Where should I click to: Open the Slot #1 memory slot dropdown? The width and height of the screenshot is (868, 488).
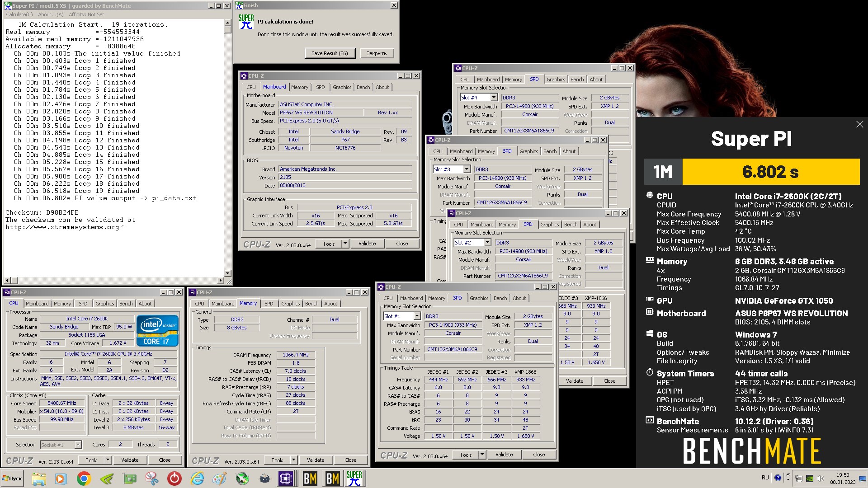[x=417, y=316]
